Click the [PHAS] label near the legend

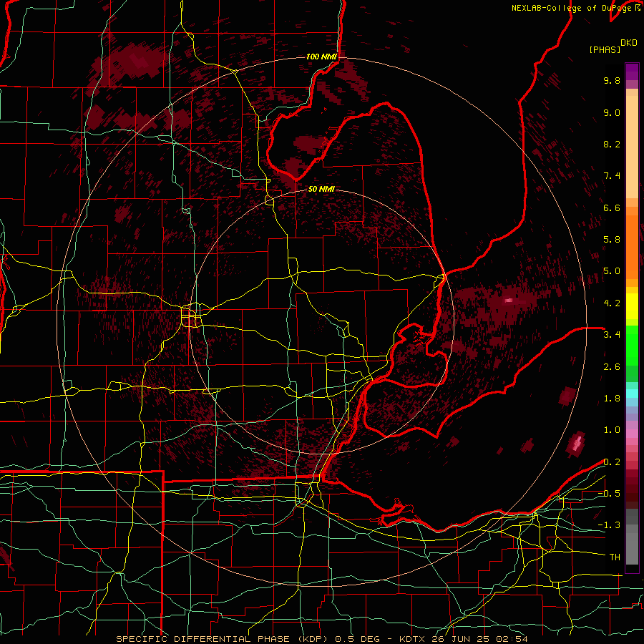pyautogui.click(x=605, y=49)
